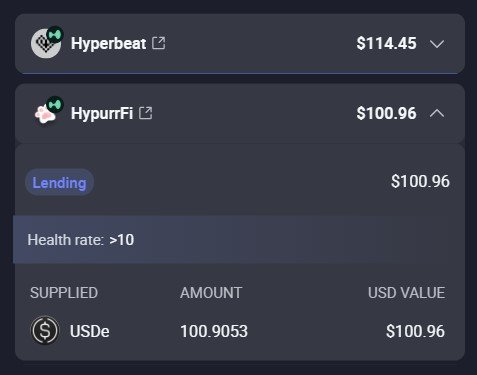The height and width of the screenshot is (375, 477).
Task: Click the Hyperbeat $114.45 total
Action: 386,43
